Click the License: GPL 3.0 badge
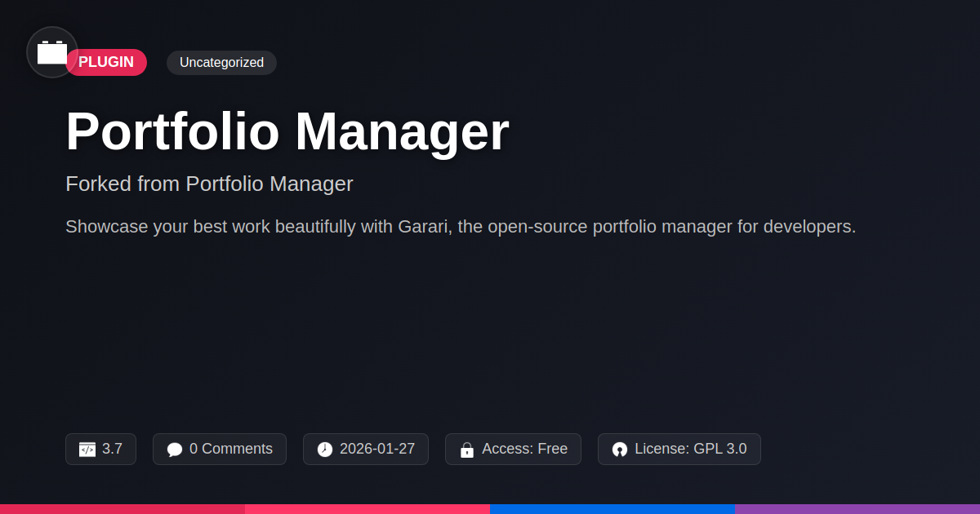This screenshot has width=980, height=514. coord(679,450)
